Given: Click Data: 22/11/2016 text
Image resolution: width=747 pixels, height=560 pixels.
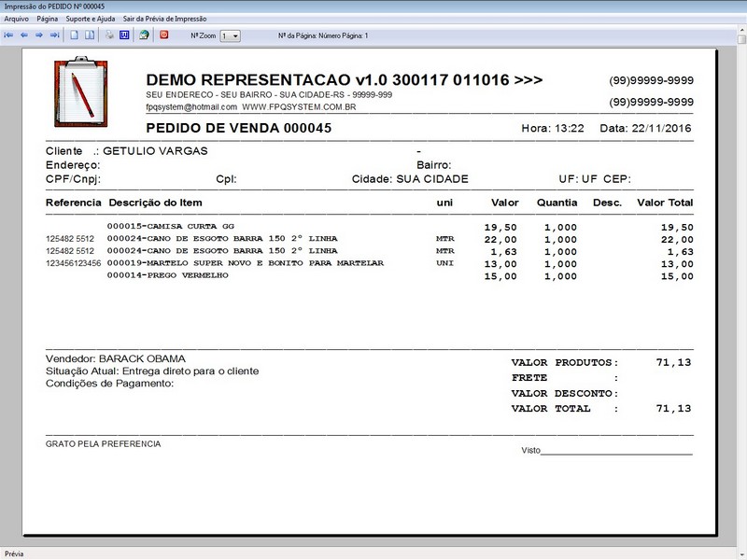Looking at the screenshot, I should pos(645,128).
